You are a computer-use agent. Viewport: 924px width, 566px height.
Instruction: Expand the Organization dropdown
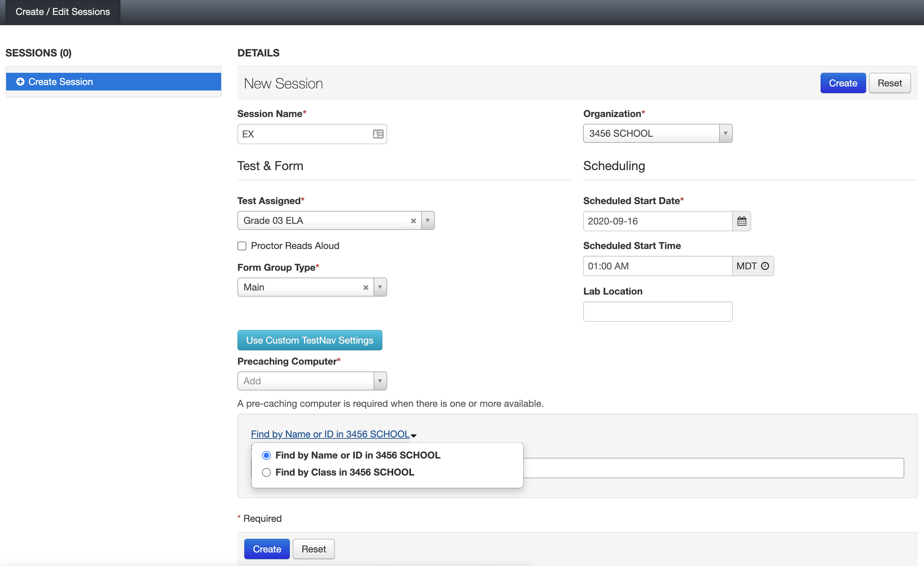click(725, 133)
